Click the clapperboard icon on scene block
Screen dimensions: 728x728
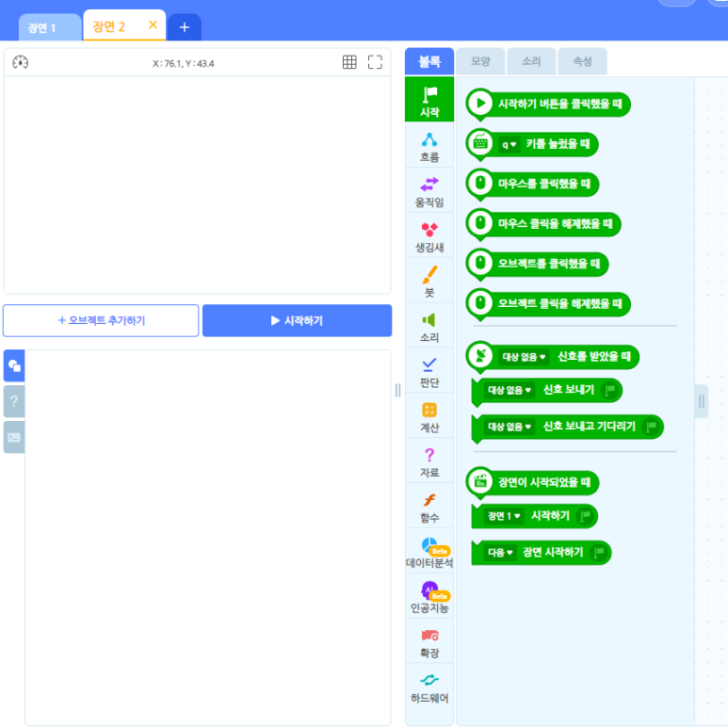[x=480, y=481]
